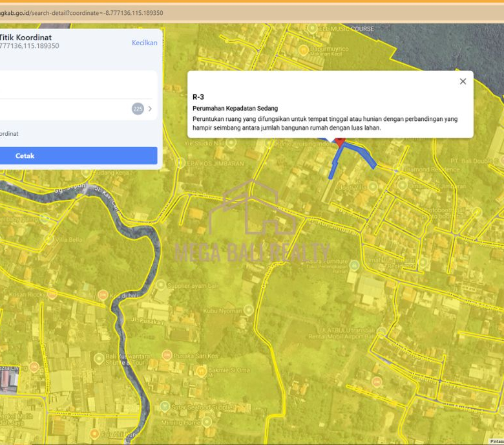Image resolution: width=504 pixels, height=445 pixels.
Task: Click the Pusaka Sari Kos marker
Action: click(x=167, y=355)
